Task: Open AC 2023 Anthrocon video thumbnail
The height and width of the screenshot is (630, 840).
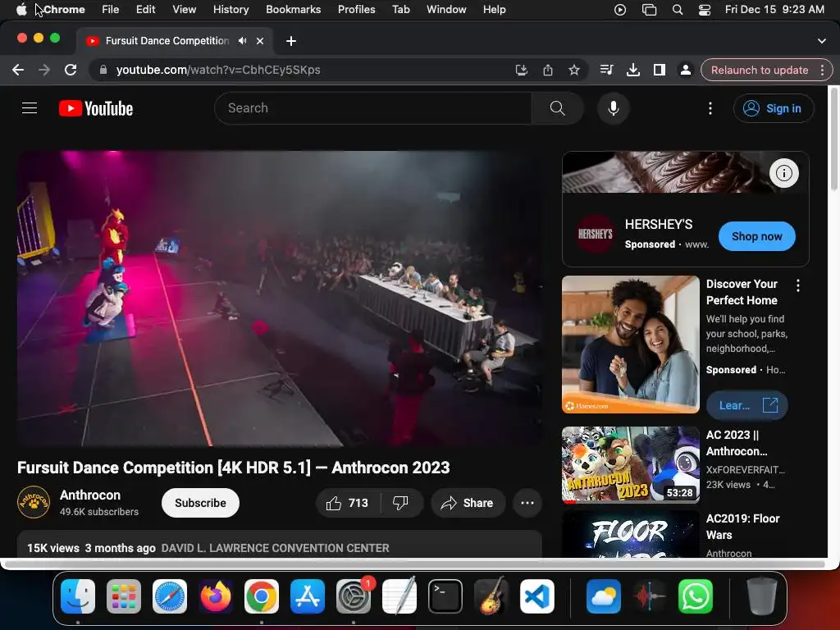Action: 631,465
